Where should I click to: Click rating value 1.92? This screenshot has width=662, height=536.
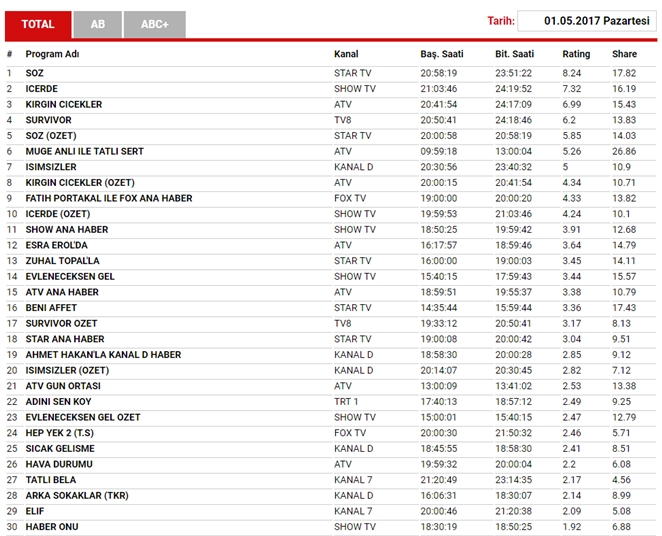point(571,526)
